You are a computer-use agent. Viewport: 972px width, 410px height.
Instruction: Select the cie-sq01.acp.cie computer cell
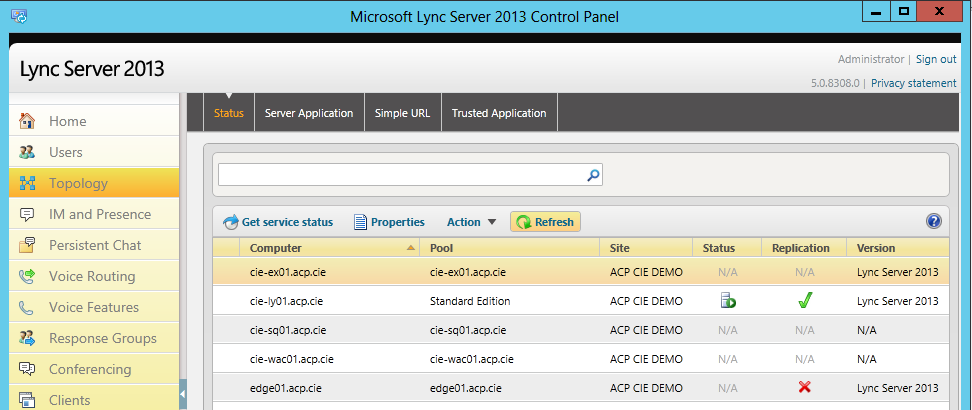pyautogui.click(x=288, y=331)
